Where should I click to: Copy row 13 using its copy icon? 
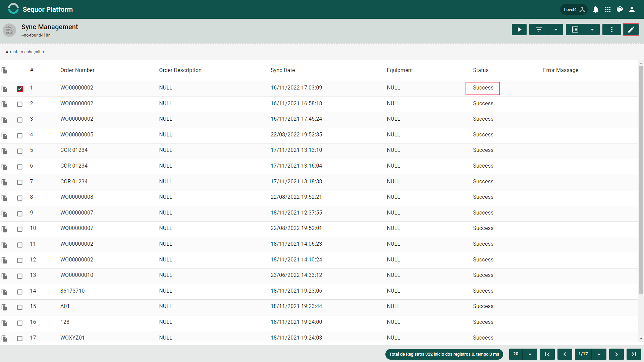tap(4, 276)
